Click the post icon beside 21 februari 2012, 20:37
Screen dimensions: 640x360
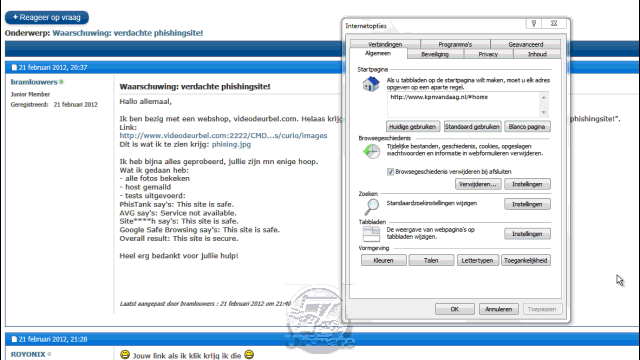coord(14,67)
